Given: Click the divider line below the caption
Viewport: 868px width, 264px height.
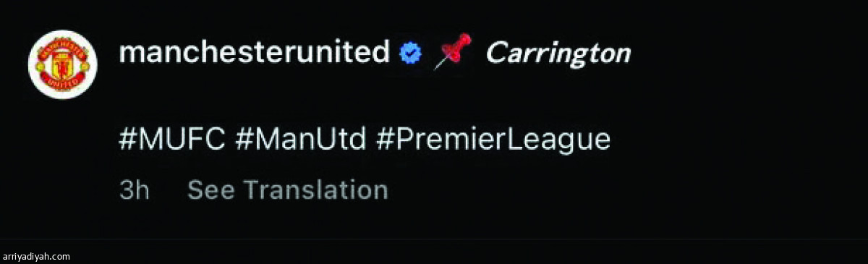Looking at the screenshot, I should [434, 239].
